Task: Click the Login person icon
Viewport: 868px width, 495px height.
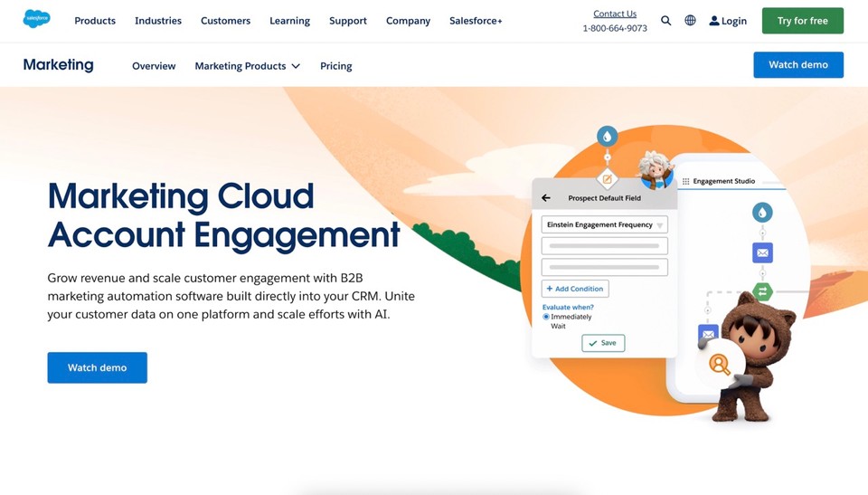Action: [x=714, y=21]
